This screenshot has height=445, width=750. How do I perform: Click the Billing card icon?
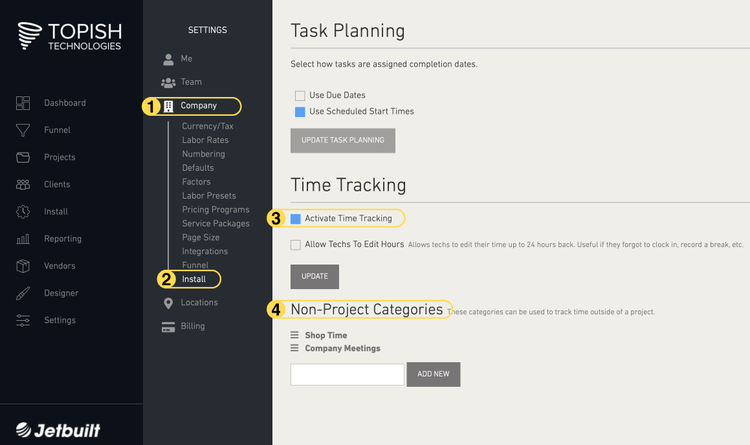click(x=168, y=327)
